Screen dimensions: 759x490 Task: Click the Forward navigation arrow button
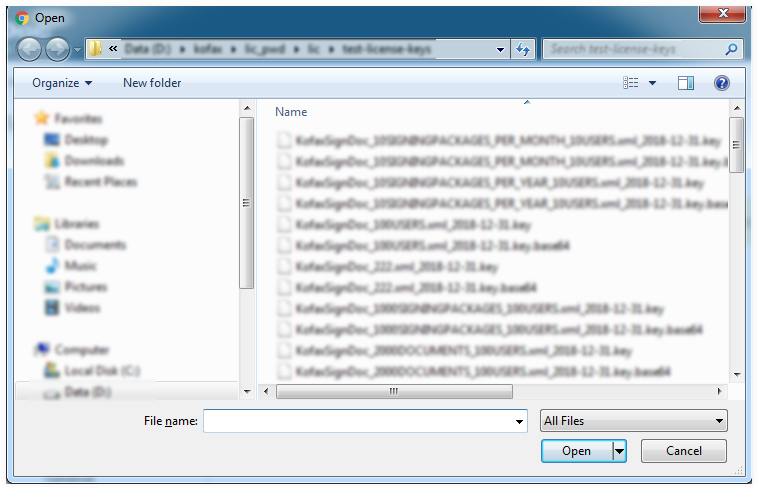coord(57,49)
